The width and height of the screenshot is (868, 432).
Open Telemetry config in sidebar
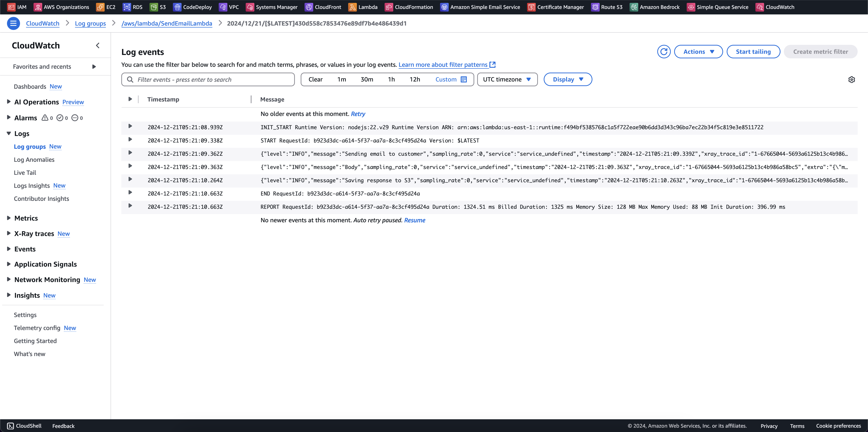(37, 328)
